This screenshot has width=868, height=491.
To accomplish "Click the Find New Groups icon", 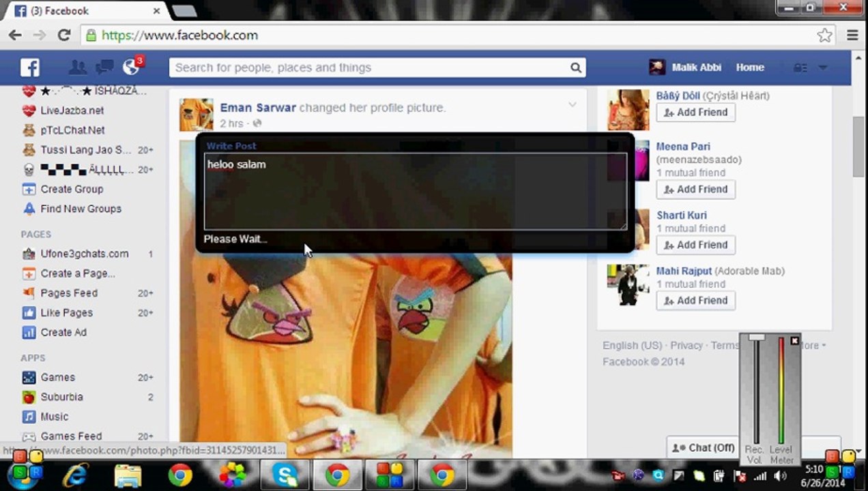I will pos(29,209).
